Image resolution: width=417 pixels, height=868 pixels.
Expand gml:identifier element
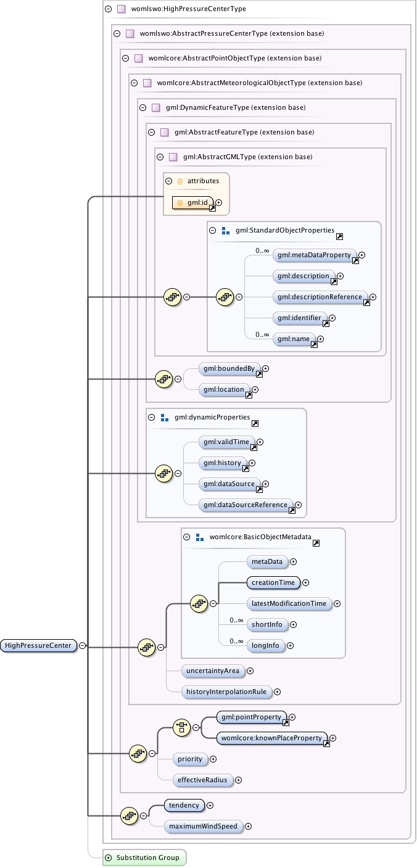click(332, 318)
